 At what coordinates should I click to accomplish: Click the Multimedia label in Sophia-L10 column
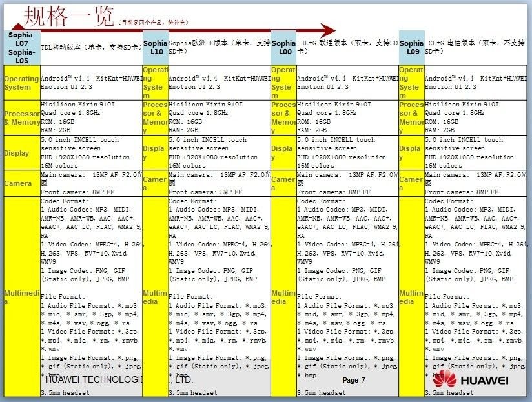coord(156,297)
